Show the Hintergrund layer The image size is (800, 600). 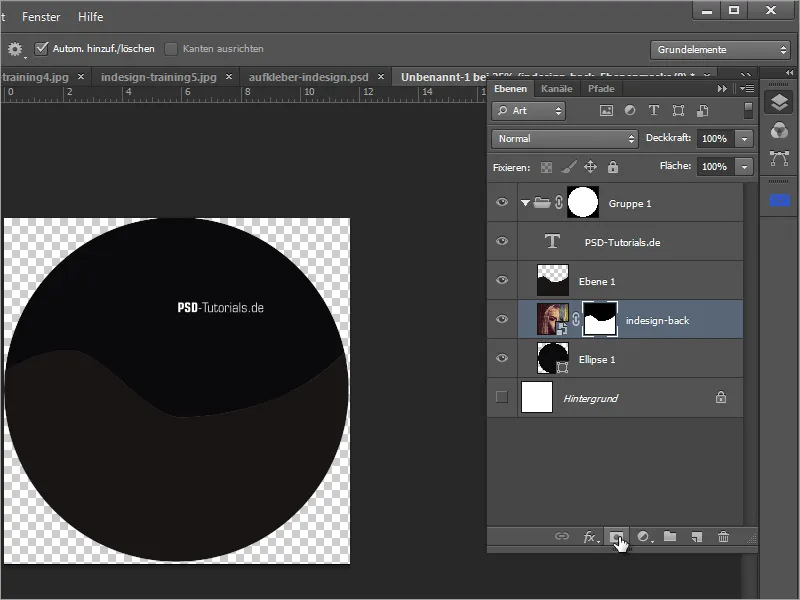[502, 397]
